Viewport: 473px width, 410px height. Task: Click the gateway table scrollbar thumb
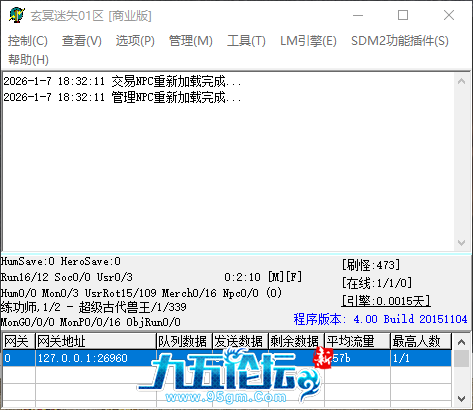pyautogui.click(x=461, y=359)
